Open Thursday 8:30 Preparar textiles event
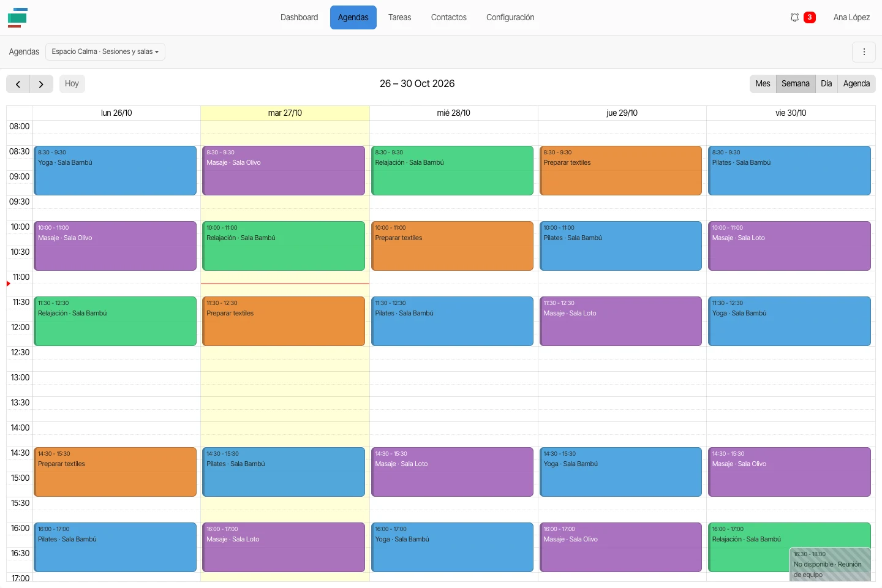The image size is (882, 588). (x=620, y=171)
